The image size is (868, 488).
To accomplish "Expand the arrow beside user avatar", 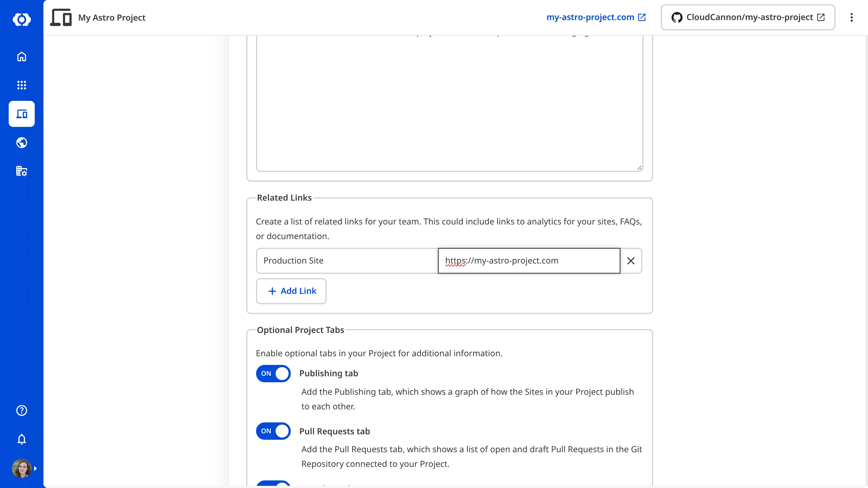I will 35,468.
